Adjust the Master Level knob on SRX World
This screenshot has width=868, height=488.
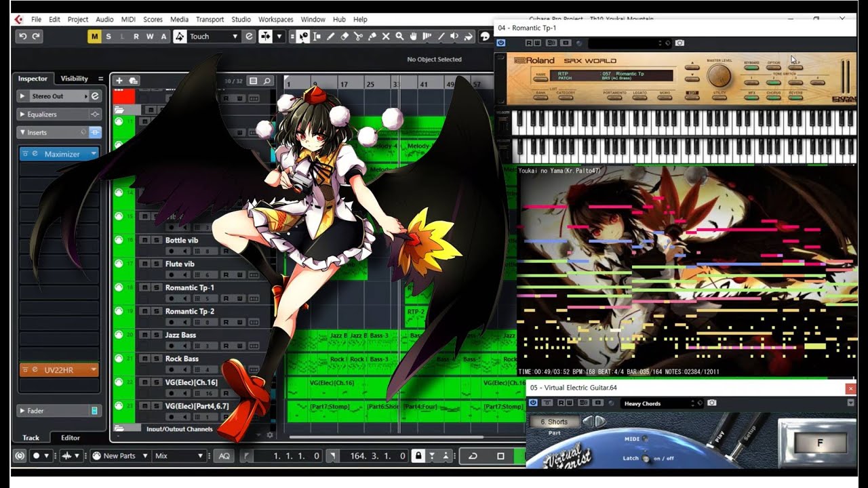(719, 75)
